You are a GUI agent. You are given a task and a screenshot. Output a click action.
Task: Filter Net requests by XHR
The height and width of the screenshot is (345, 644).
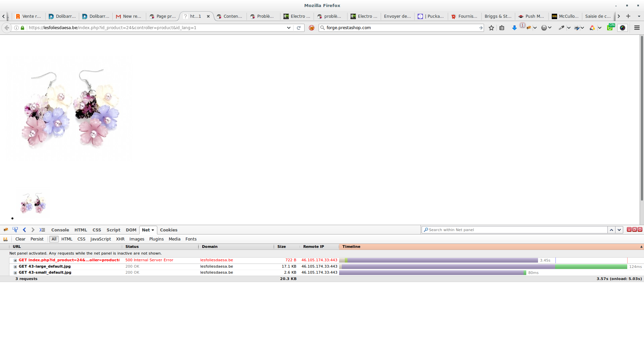point(120,239)
